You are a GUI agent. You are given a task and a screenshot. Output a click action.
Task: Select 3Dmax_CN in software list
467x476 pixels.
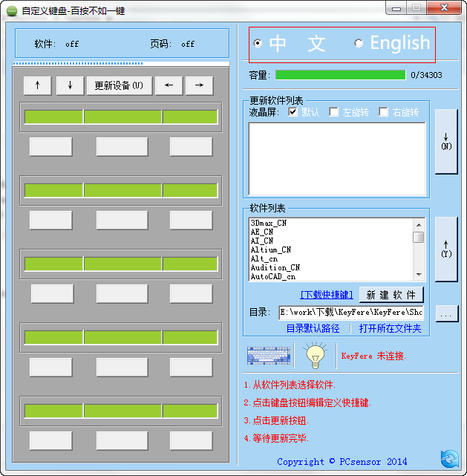point(269,223)
